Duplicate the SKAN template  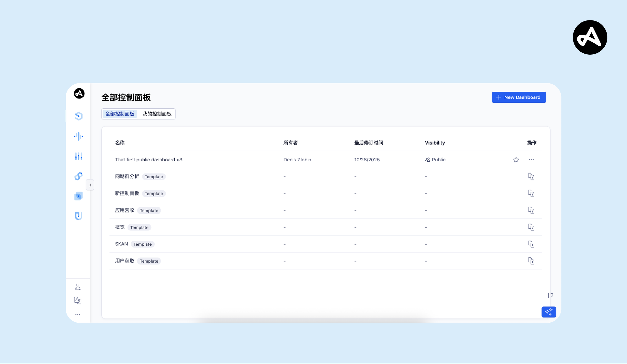531,244
